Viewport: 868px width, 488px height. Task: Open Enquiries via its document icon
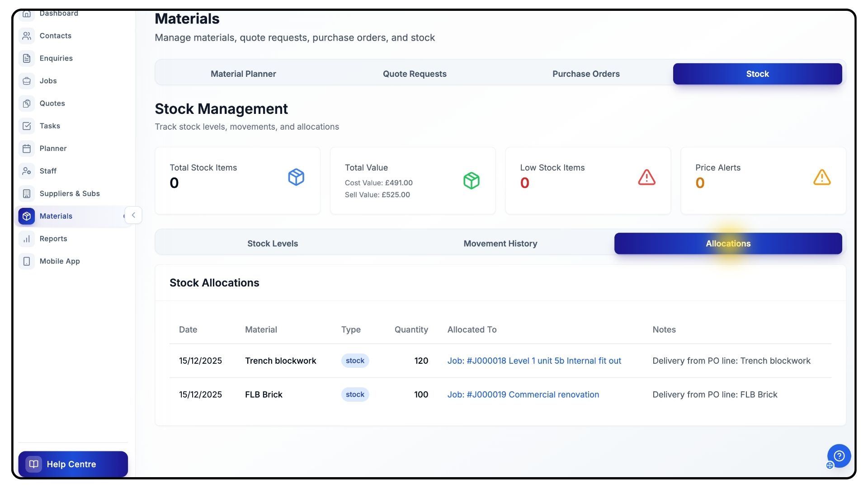click(x=27, y=58)
